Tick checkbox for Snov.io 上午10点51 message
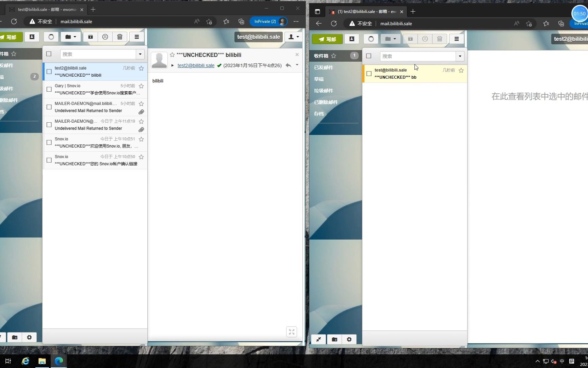The height and width of the screenshot is (368, 588). click(49, 142)
